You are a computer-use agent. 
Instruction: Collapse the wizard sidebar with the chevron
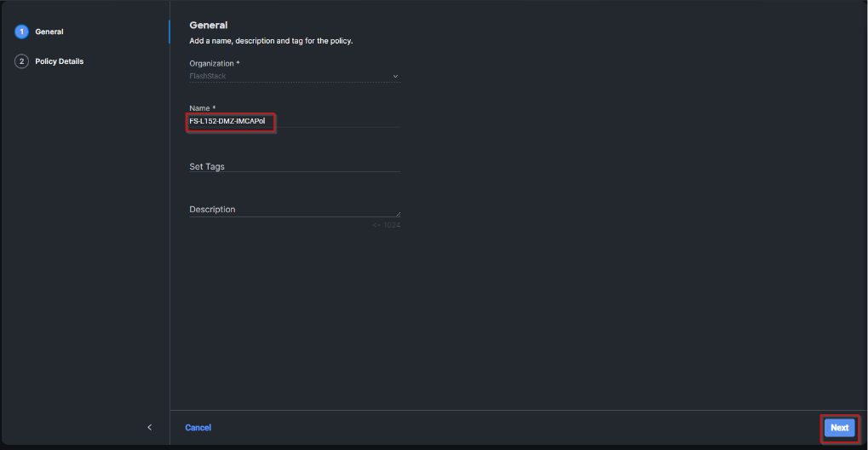tap(150, 427)
